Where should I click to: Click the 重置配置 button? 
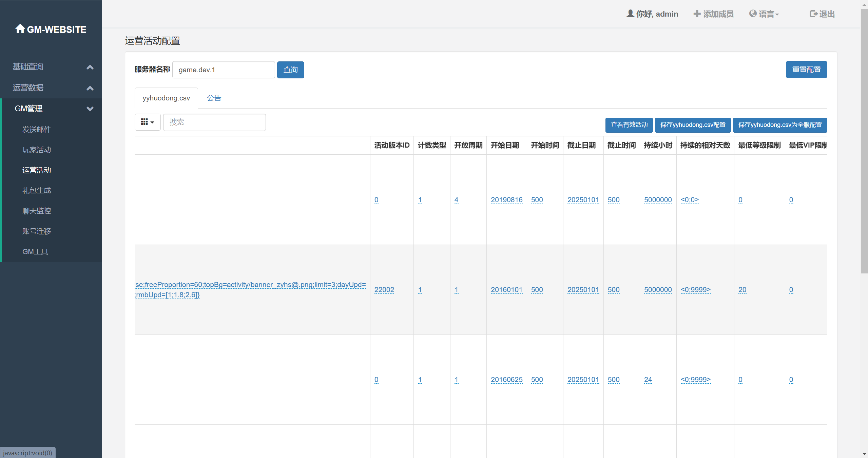pyautogui.click(x=806, y=70)
